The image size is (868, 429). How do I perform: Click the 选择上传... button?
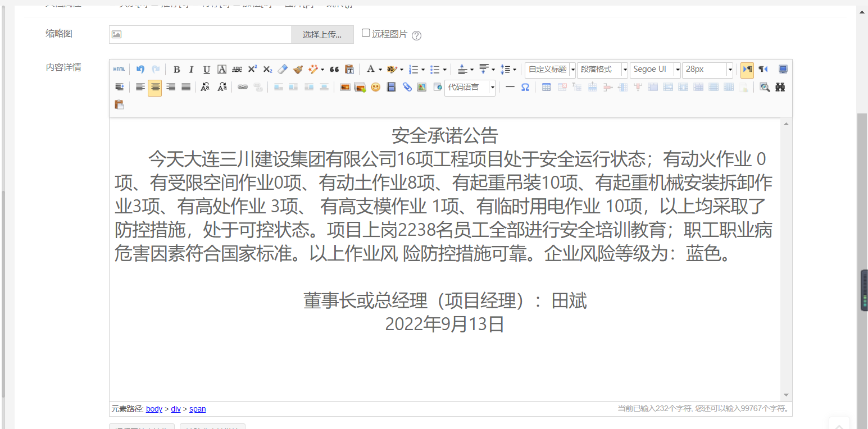tap(322, 34)
